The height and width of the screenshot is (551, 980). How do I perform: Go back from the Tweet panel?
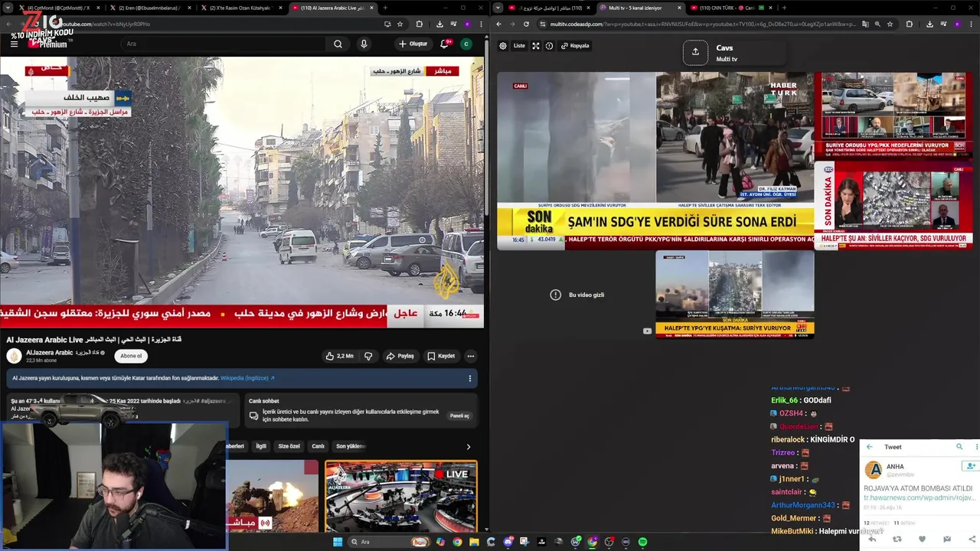point(870,447)
